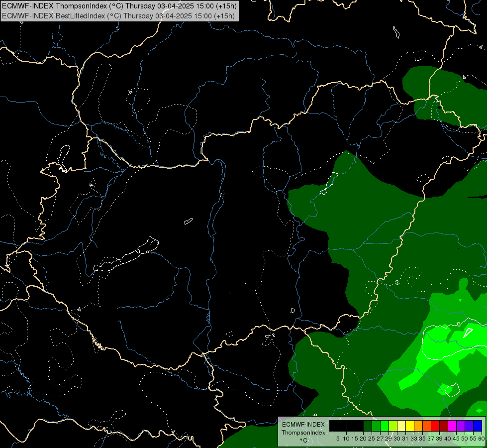Image resolution: width=487 pixels, height=448 pixels.
Task: Select the bright red 37–39 legend swatch
Action: click(435, 426)
